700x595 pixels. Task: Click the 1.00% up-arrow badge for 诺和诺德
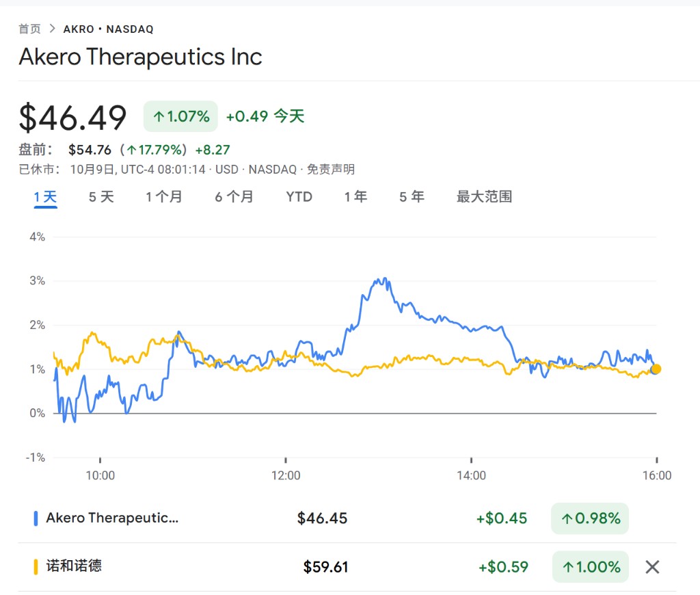pos(590,567)
